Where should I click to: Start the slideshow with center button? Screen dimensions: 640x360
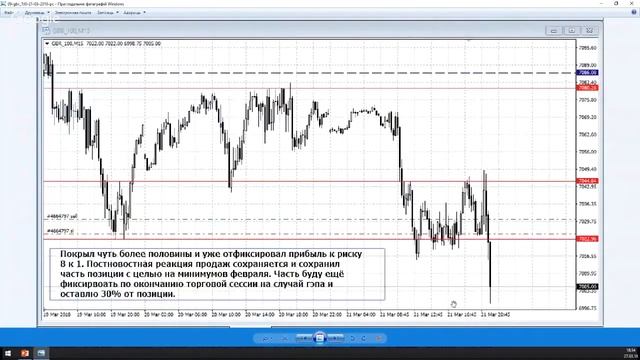[320, 338]
